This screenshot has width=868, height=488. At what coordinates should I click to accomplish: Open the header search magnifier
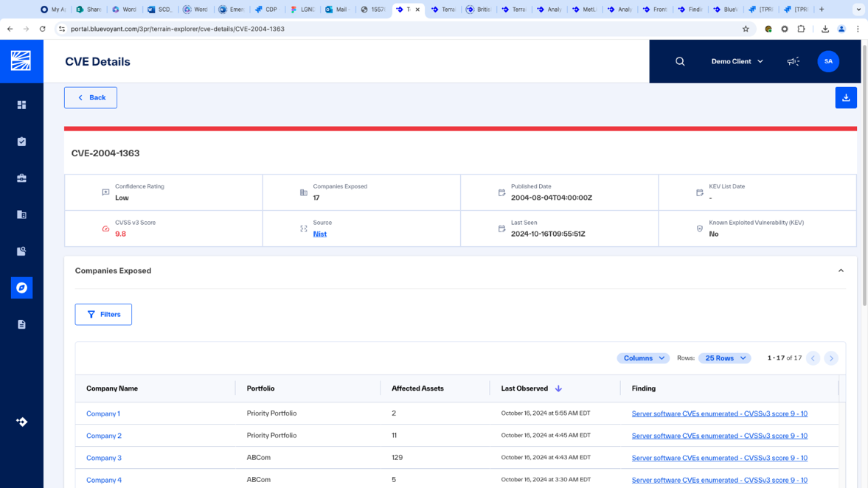pos(680,61)
